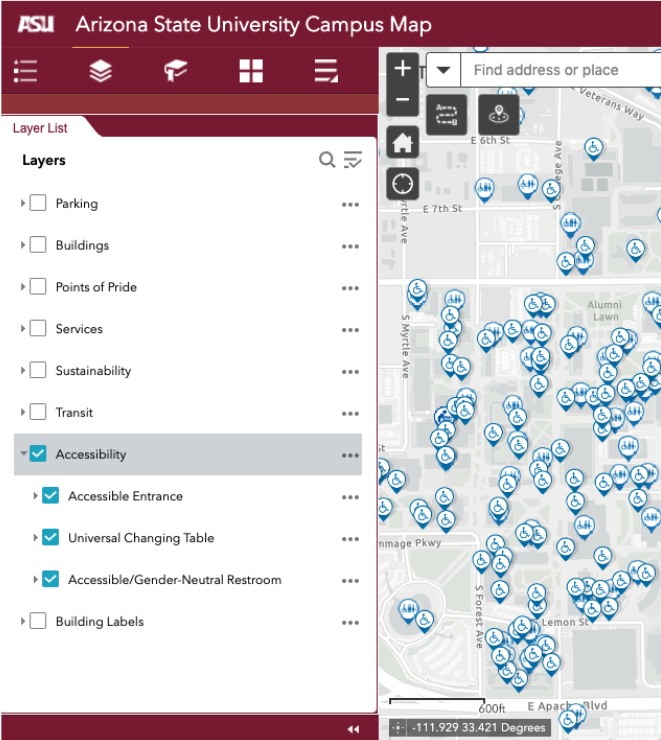This screenshot has height=740, width=661.
Task: Expand the Sustainability layer group
Action: coord(22,370)
